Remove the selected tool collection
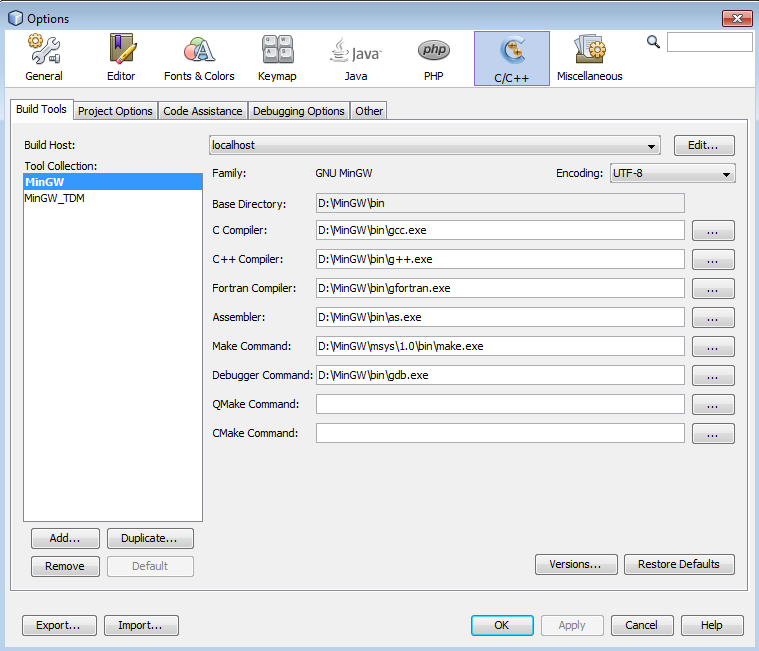 (65, 566)
